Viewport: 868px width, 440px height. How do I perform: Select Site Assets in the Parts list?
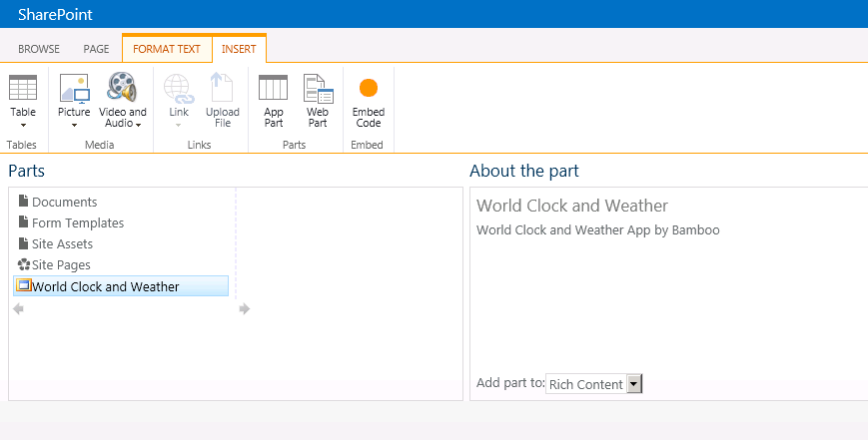[62, 243]
